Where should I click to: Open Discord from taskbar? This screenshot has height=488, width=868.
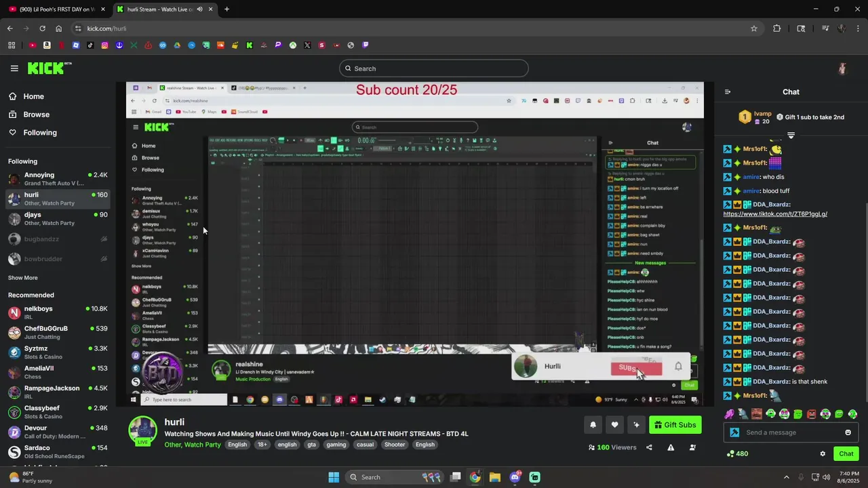[x=515, y=477]
